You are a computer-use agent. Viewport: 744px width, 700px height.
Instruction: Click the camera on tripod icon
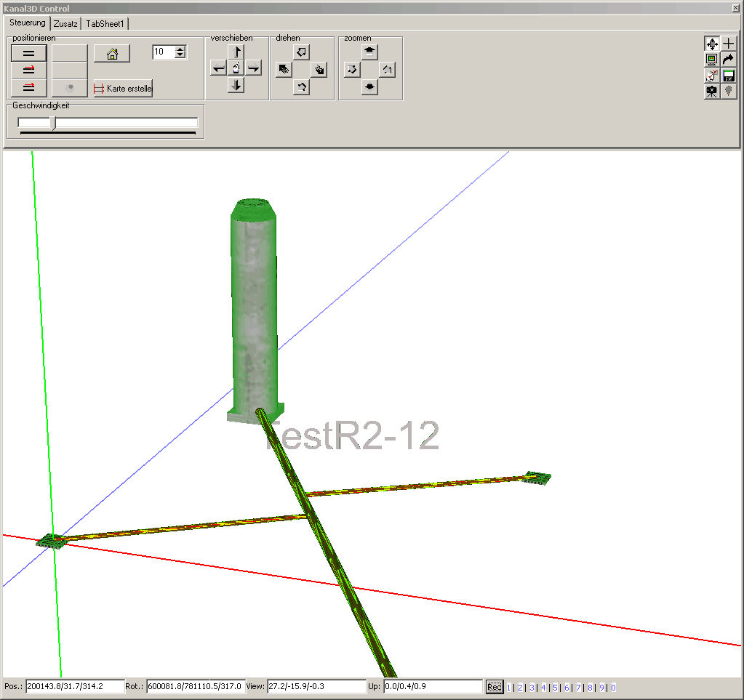coord(712,92)
